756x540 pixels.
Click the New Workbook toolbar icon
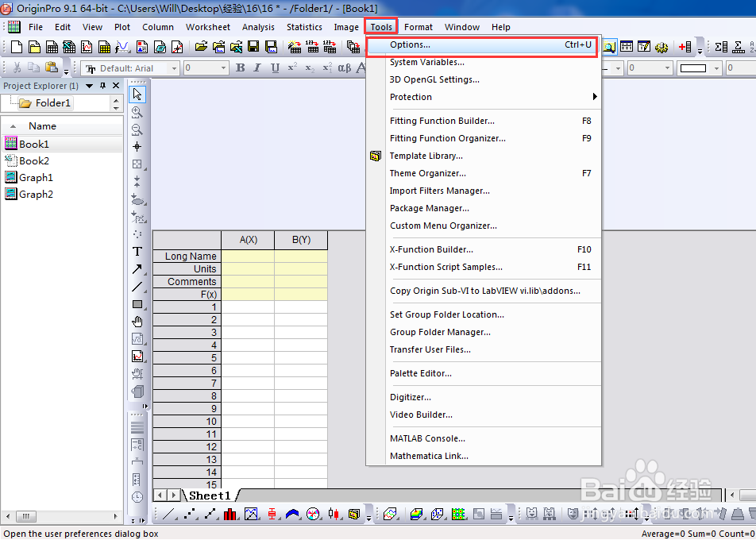coord(52,47)
